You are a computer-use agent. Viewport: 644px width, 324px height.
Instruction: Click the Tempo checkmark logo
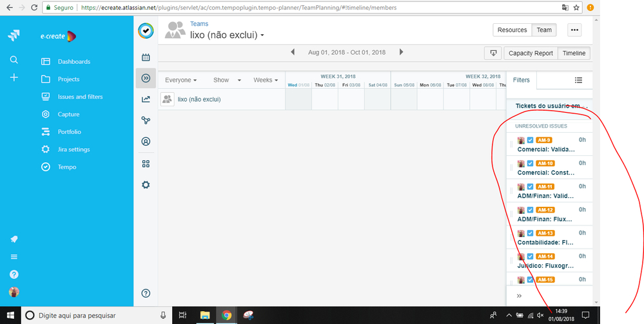146,31
